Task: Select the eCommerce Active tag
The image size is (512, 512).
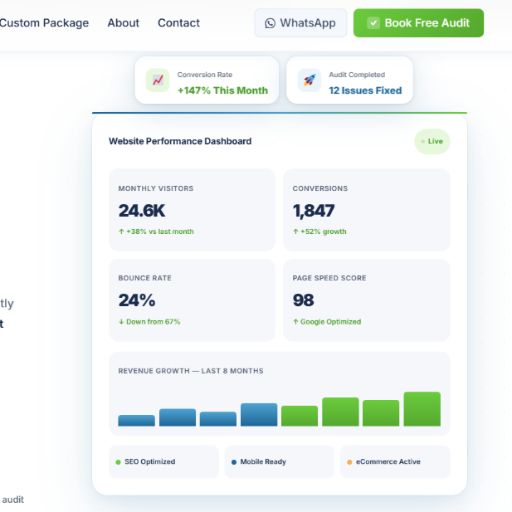Action: (x=395, y=462)
